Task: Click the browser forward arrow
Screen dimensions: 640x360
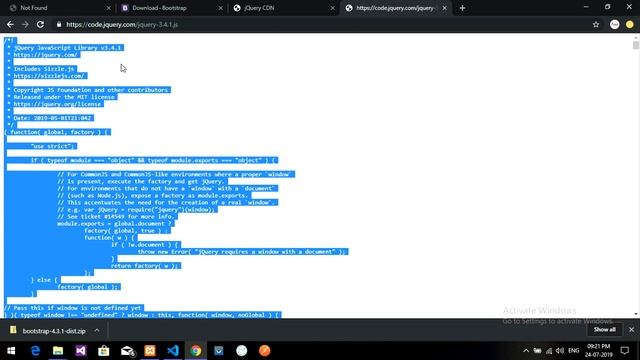Action: coord(25,24)
